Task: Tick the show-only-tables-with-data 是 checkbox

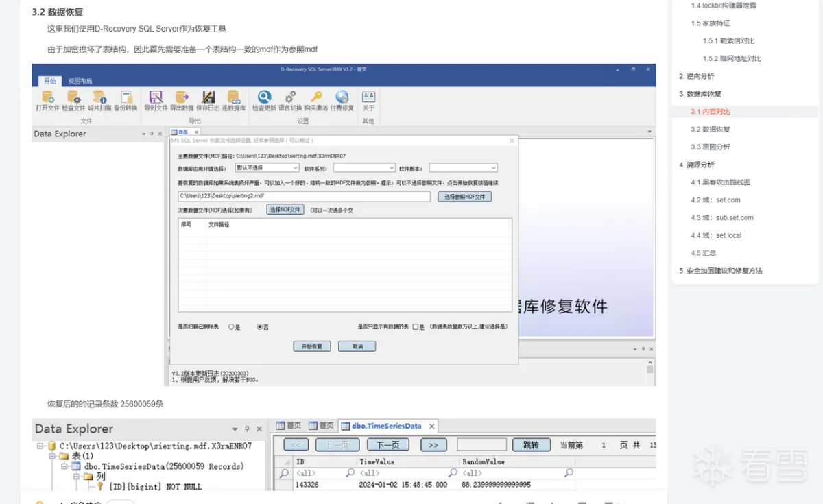Action: [x=416, y=327]
